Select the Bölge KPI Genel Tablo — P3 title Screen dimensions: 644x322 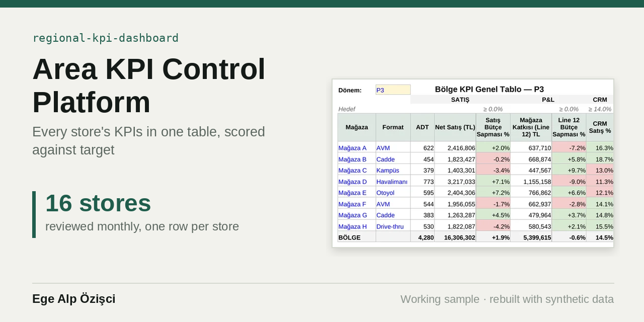point(490,90)
